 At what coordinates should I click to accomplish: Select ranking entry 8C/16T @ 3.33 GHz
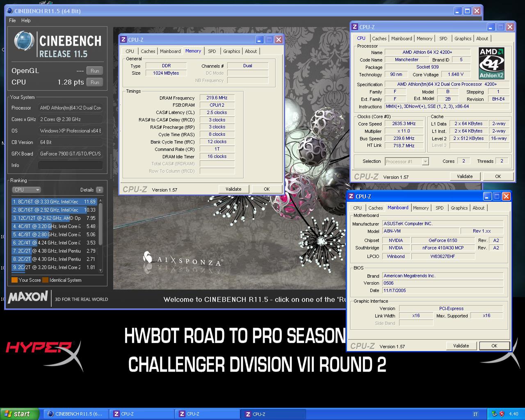(54, 202)
